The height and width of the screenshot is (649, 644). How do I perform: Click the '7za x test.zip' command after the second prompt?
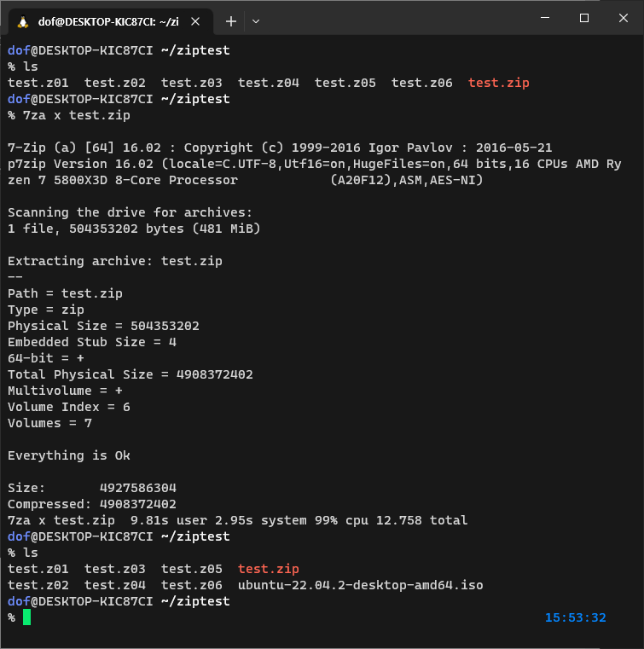(77, 115)
